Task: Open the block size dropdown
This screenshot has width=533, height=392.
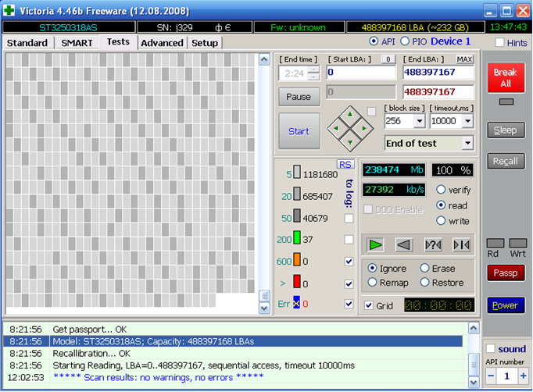Action: 420,121
